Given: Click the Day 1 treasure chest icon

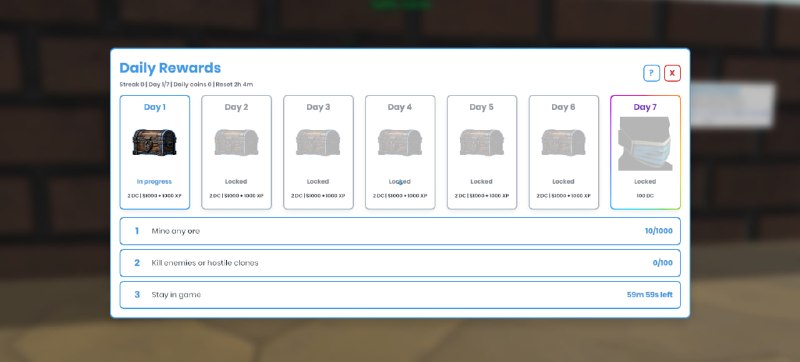Looking at the screenshot, I should click(x=155, y=142).
